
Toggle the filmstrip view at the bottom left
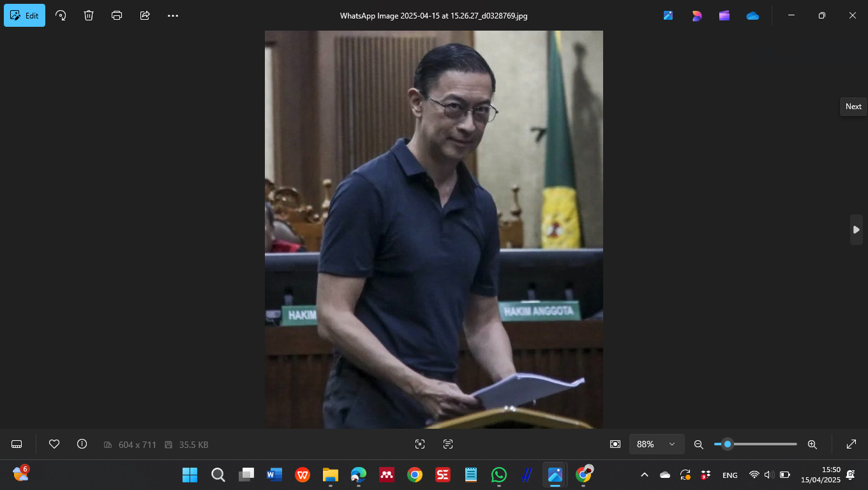(17, 444)
